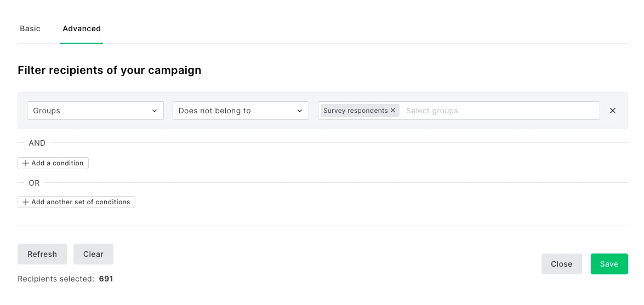
Task: Switch to the Basic tab
Action: pos(30,28)
